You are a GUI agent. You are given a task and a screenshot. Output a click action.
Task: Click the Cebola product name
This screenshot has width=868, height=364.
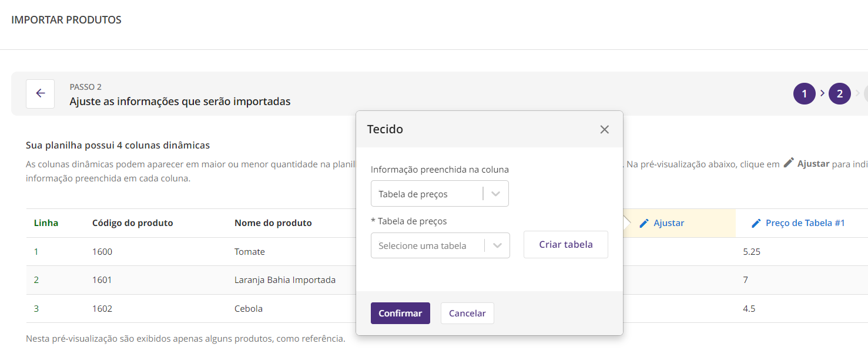[x=248, y=309]
